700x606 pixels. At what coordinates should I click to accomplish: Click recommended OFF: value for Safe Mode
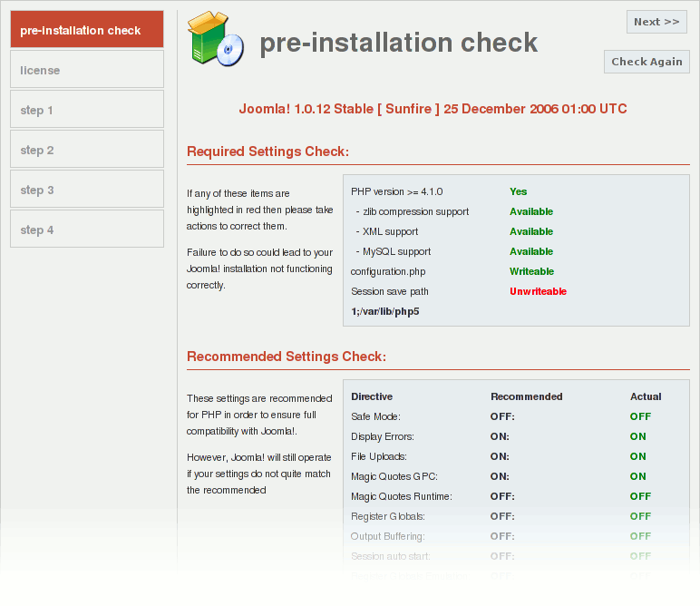click(x=502, y=416)
